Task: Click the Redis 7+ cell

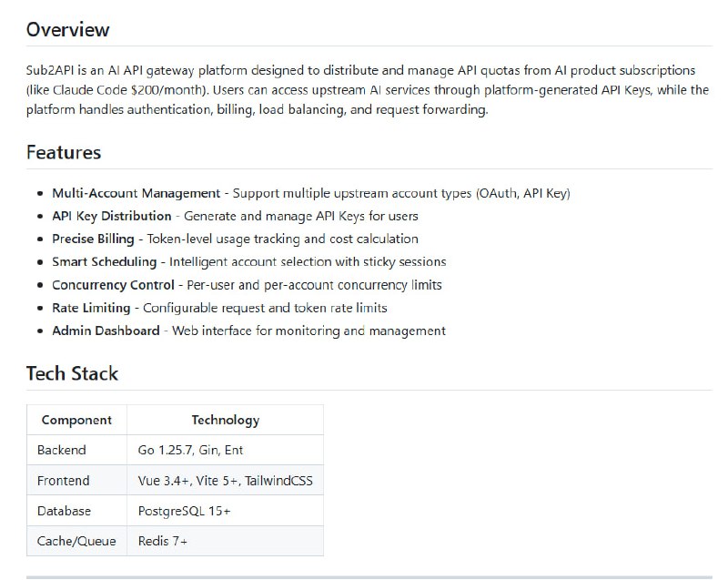Action: [163, 541]
